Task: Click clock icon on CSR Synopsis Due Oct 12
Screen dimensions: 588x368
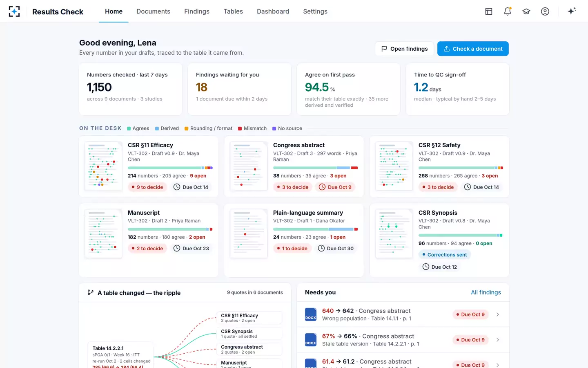Action: click(426, 267)
